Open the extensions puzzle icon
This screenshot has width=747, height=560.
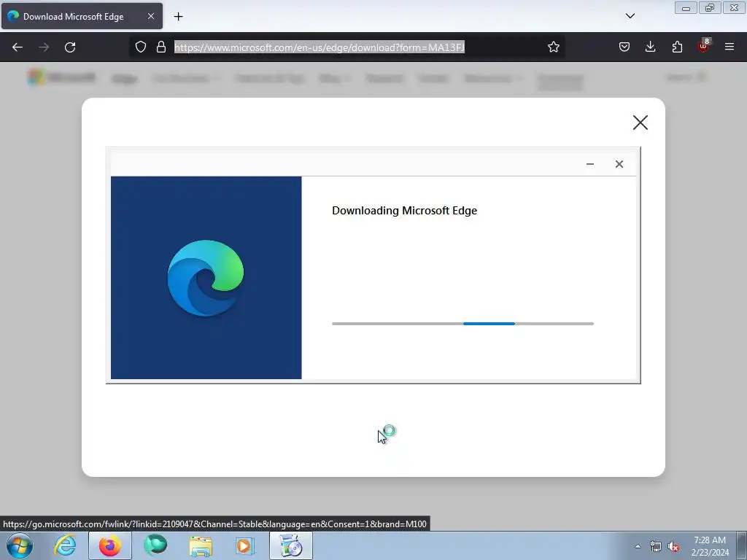(x=677, y=47)
